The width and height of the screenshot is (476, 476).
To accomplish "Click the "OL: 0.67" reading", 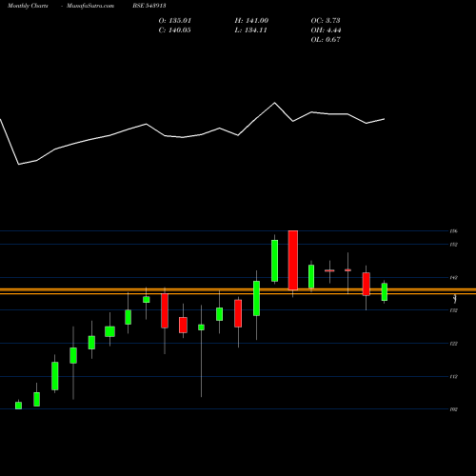I will 326,40.
